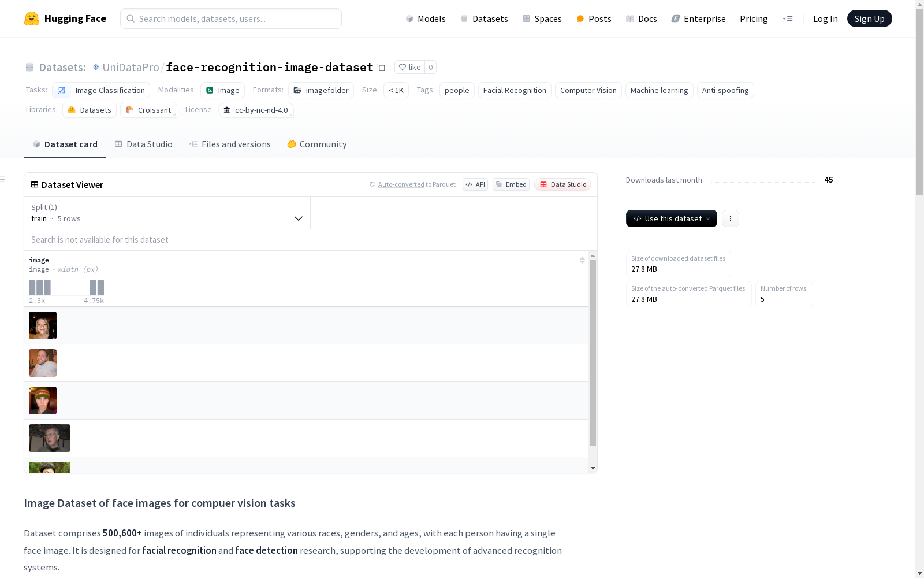Click the search models, datasets, users field
Screen dimensions: 924x578
pos(231,18)
